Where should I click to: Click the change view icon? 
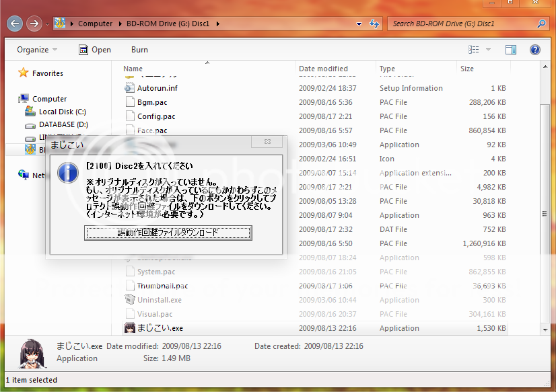pos(474,50)
